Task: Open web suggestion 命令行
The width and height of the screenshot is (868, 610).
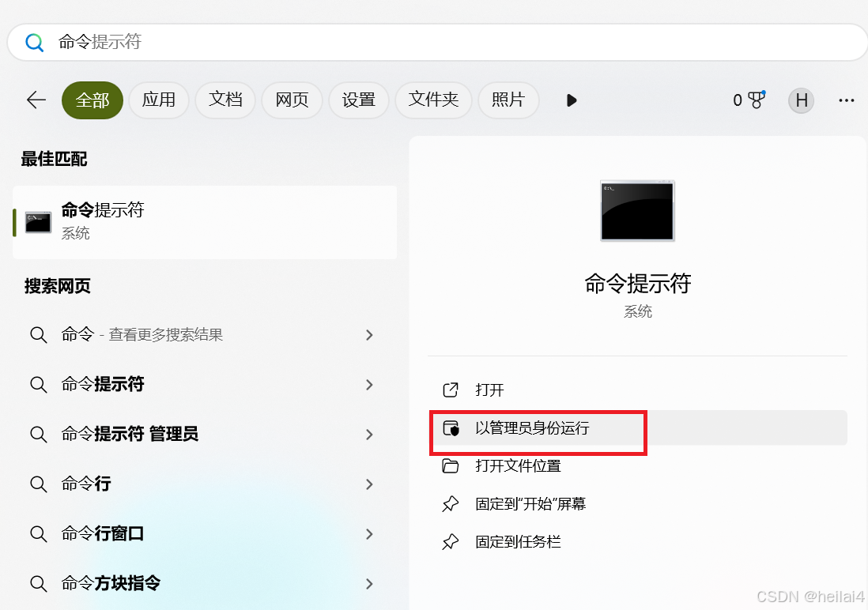Action: [203, 484]
